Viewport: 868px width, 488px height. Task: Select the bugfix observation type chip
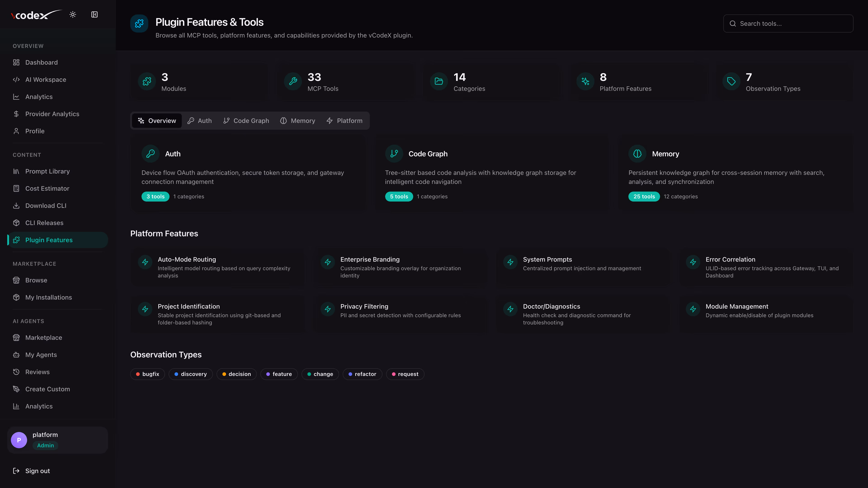click(148, 374)
